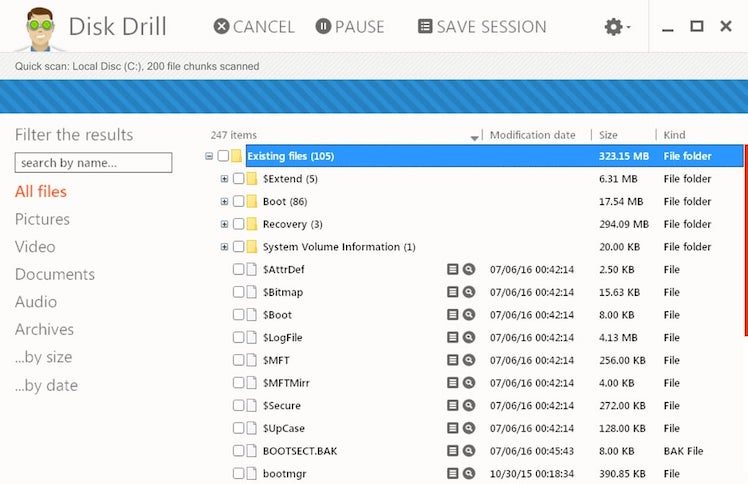
Task: Select the checkbox for $UpCase file
Action: point(238,428)
